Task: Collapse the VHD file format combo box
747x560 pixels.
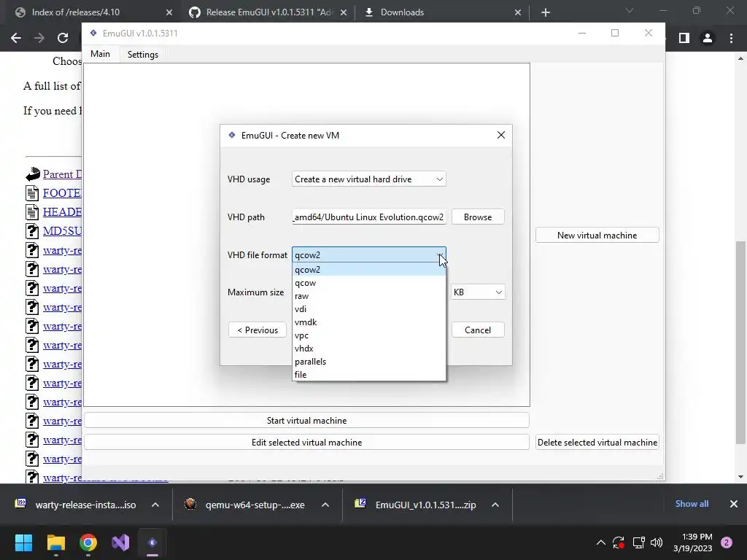Action: click(x=368, y=254)
